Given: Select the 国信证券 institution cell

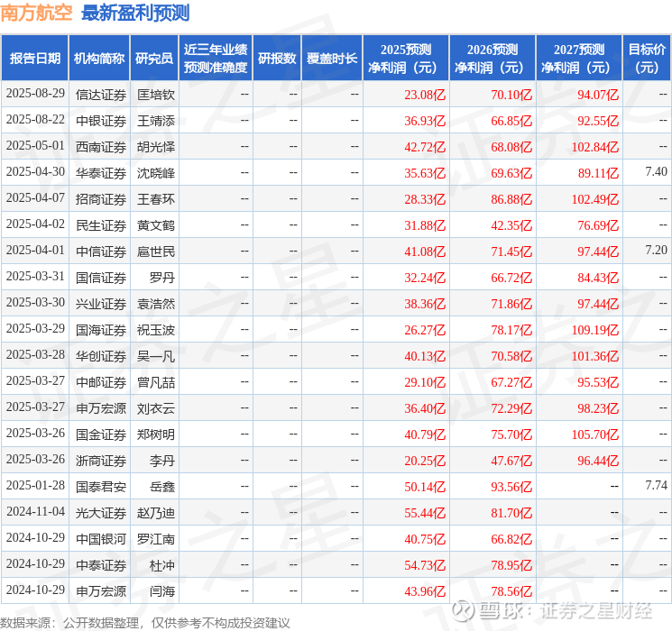Looking at the screenshot, I should coord(101,277).
